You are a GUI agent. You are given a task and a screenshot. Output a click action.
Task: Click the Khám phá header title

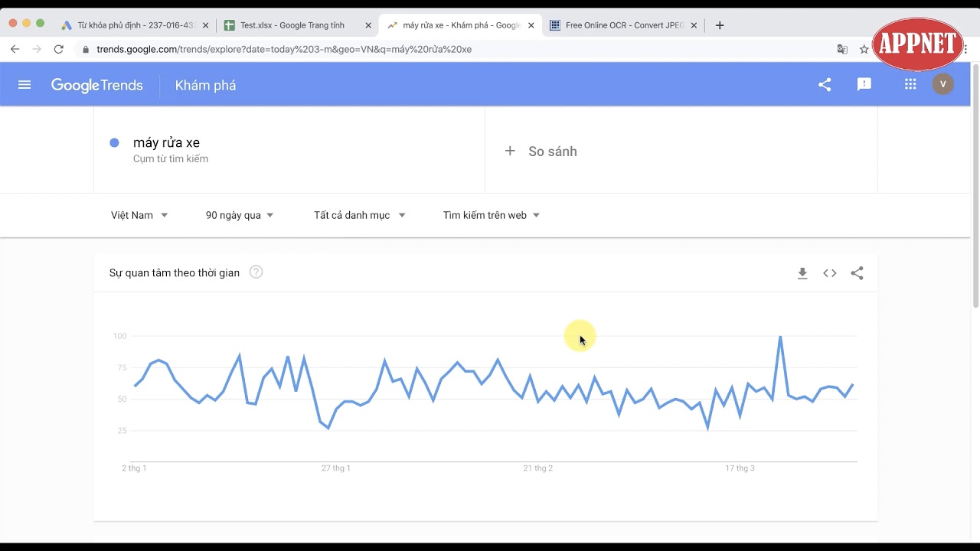coord(205,86)
